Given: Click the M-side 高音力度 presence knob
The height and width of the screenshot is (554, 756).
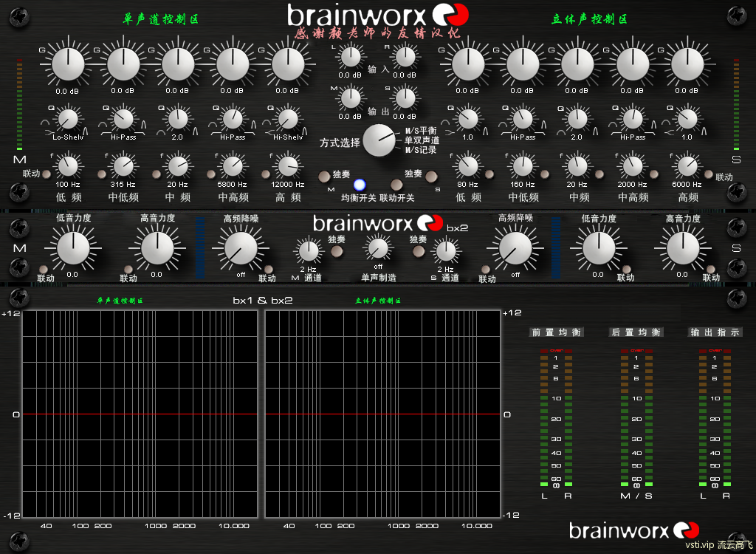Looking at the screenshot, I should pyautogui.click(x=157, y=248).
